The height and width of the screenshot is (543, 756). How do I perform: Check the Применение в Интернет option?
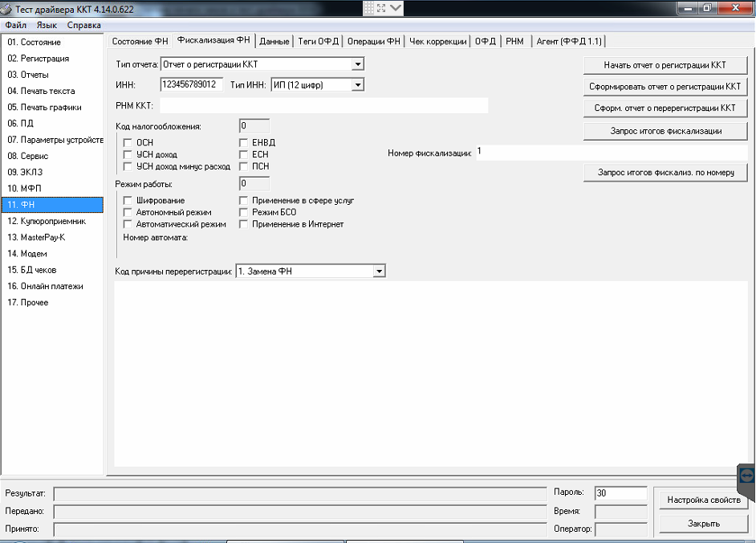coord(243,224)
